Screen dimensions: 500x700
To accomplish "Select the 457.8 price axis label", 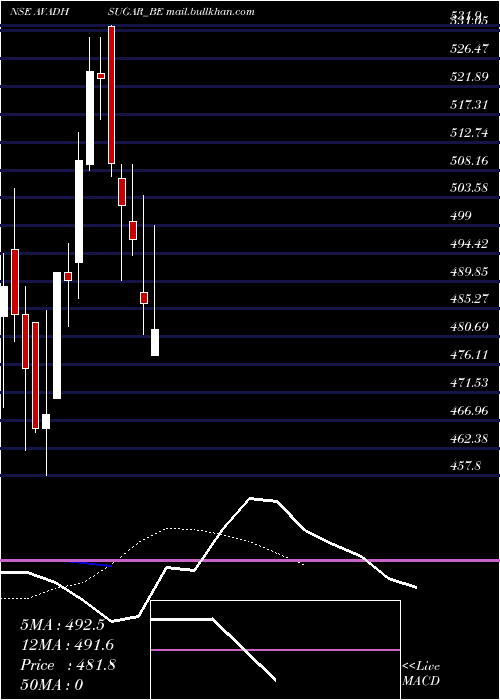I will [x=465, y=467].
